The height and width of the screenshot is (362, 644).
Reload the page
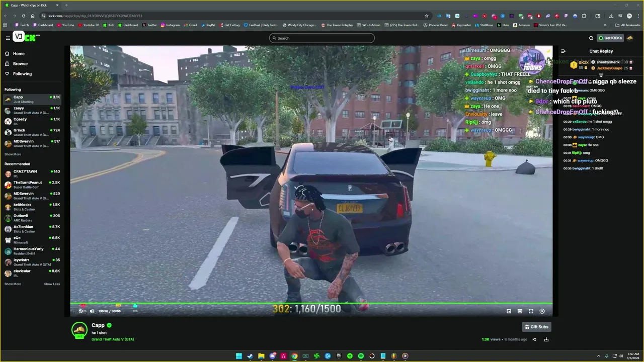(x=24, y=16)
